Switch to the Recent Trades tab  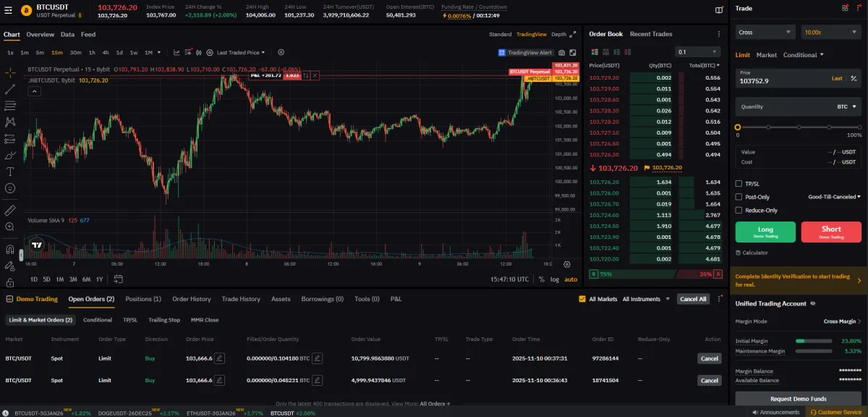[x=651, y=34]
